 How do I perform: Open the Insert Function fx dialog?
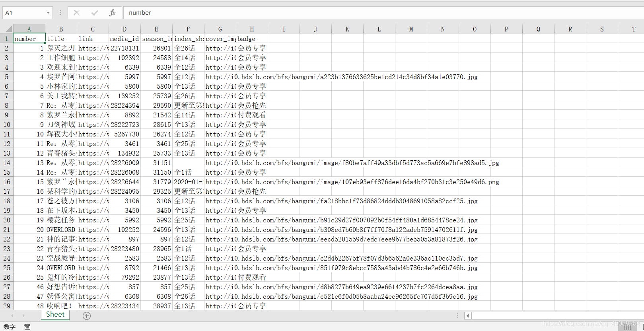(112, 13)
